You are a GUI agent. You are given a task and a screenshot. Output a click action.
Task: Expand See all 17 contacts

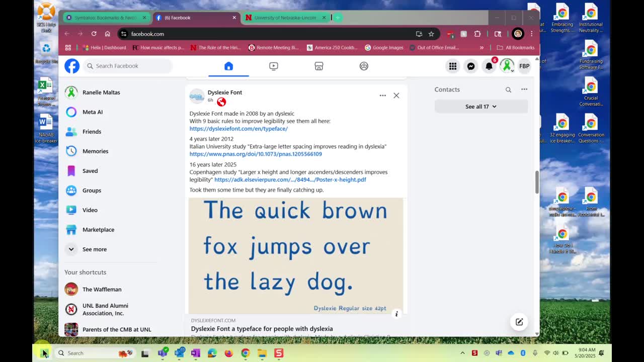coord(481,107)
